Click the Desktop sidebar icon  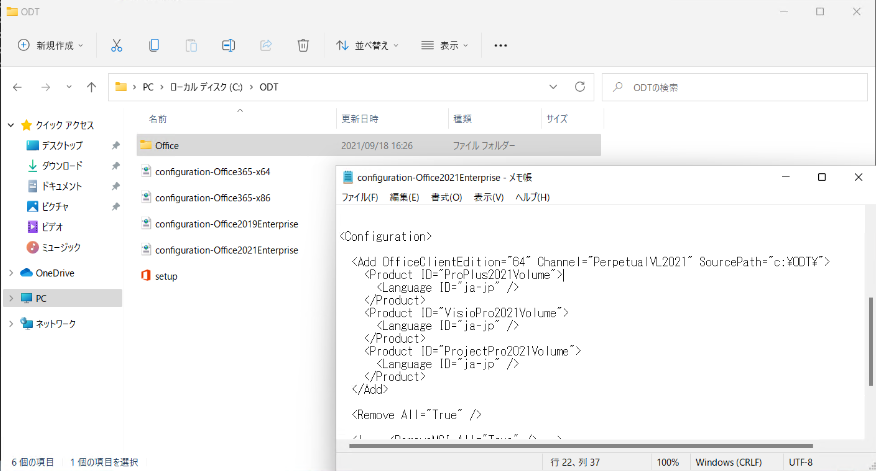[32, 145]
